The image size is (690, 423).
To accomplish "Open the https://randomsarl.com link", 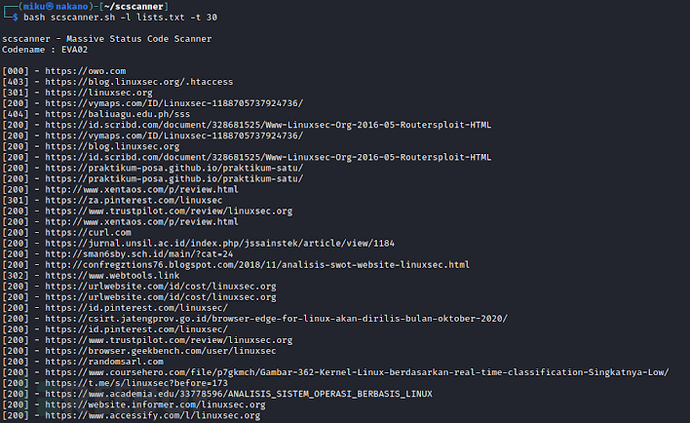I will 104,362.
